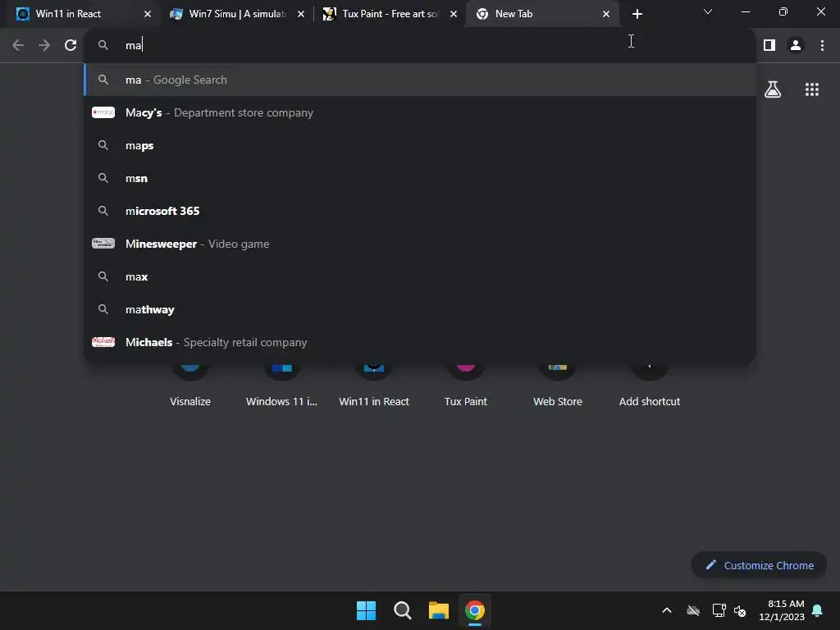Click the Michaels logo icon
The image size is (840, 630).
click(x=103, y=342)
